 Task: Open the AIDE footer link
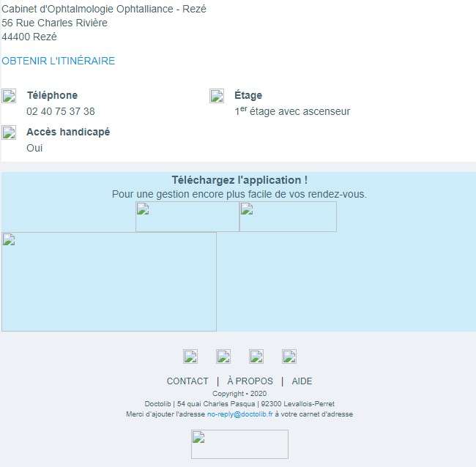click(302, 381)
